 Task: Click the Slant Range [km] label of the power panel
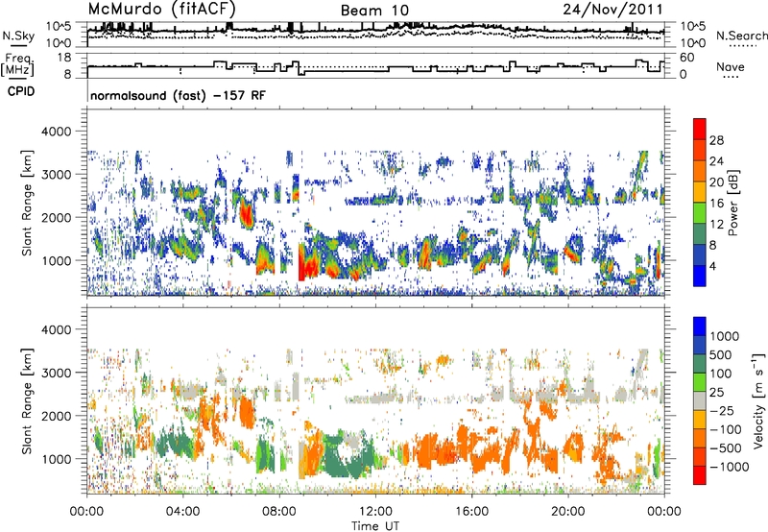tap(28, 203)
